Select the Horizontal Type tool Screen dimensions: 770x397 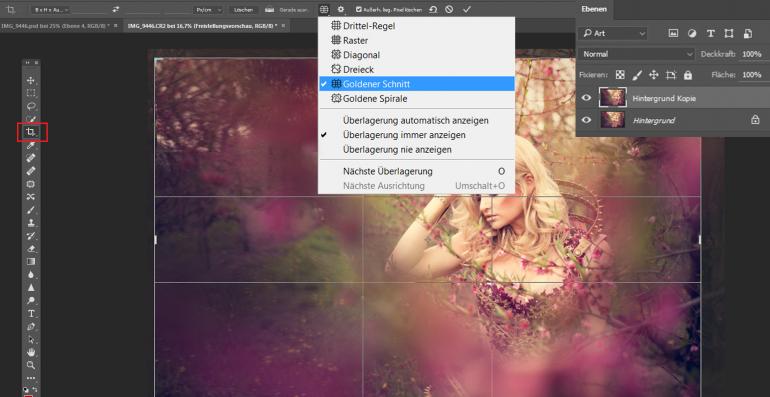tap(31, 313)
